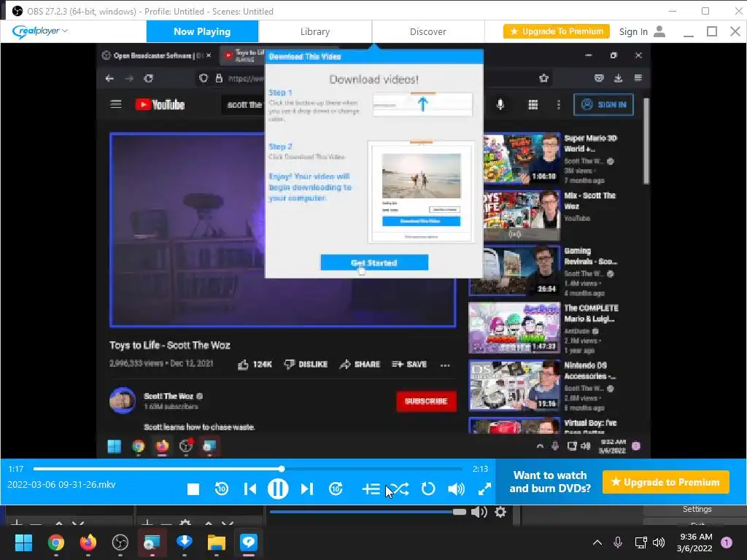Toggle repeat playback

tap(427, 489)
